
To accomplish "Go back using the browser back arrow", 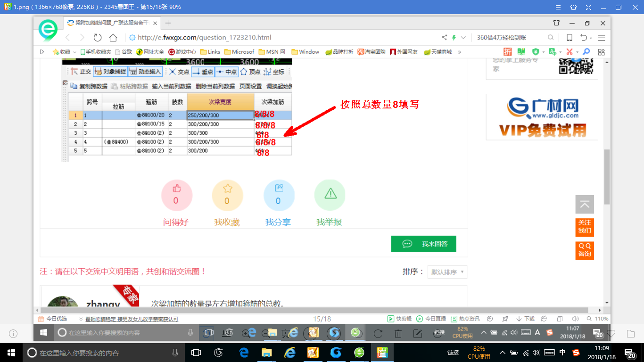I will [x=68, y=38].
